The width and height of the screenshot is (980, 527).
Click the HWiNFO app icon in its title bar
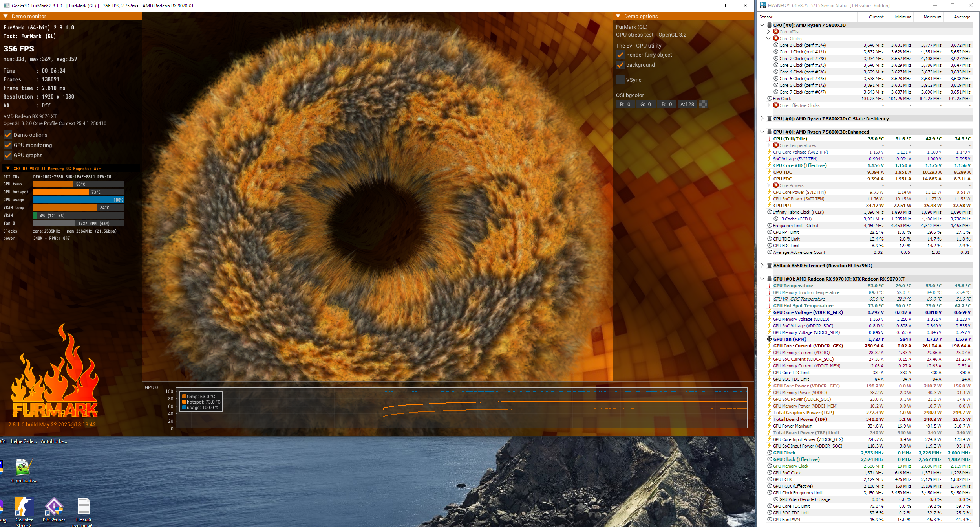(x=762, y=6)
